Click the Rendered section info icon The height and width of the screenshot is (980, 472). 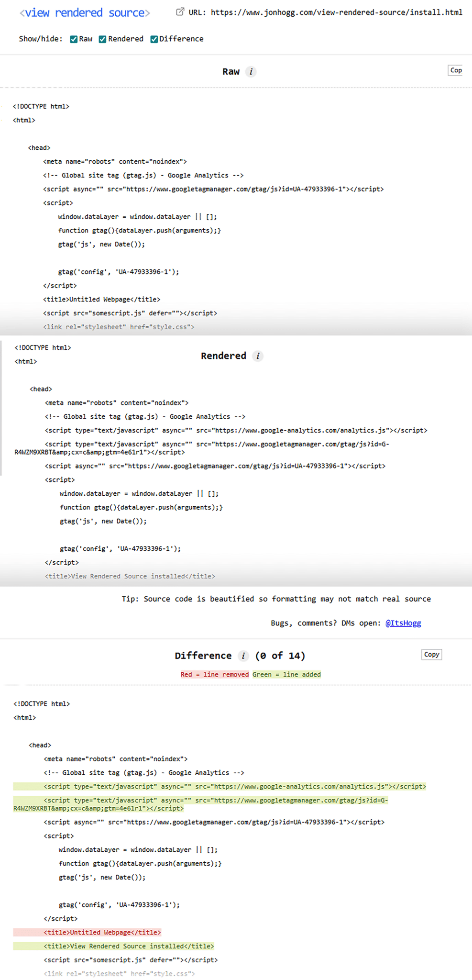pos(258,356)
